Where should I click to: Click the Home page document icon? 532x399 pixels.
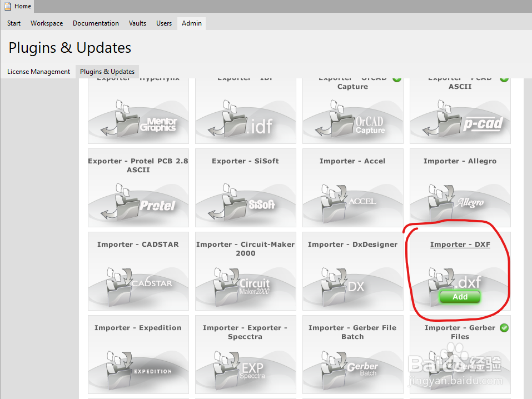[x=7, y=6]
